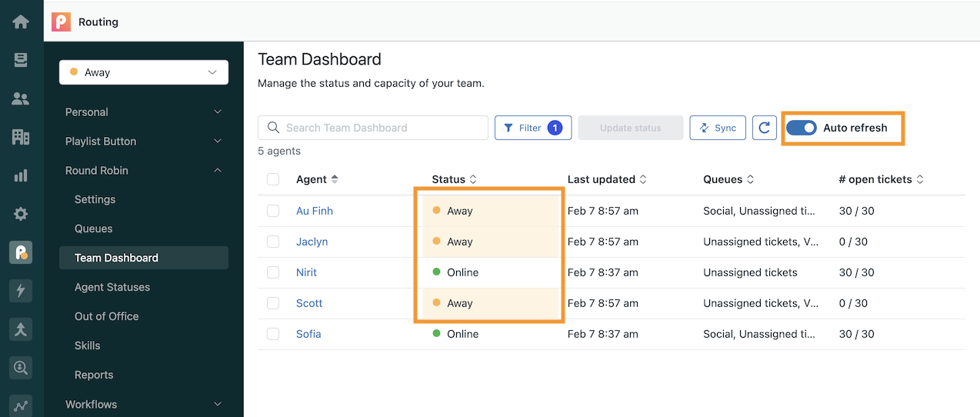Click the lightning bolt app icon
The height and width of the screenshot is (417, 980).
coord(21,291)
